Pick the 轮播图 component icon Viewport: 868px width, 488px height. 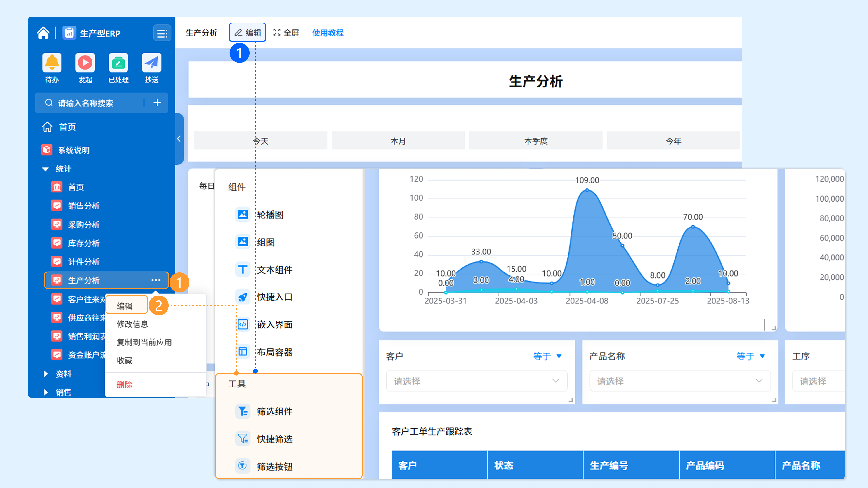[243, 214]
